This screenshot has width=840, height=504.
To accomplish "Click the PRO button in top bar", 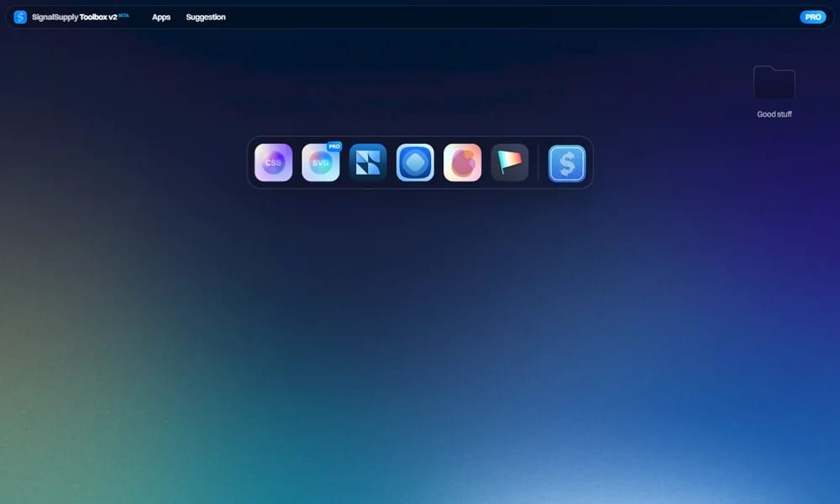I will point(812,17).
